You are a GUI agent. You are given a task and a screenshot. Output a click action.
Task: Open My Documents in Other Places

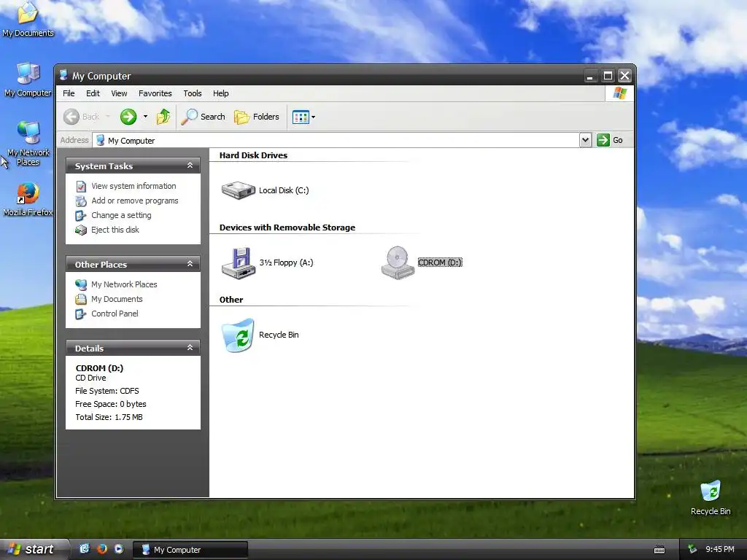coord(117,299)
